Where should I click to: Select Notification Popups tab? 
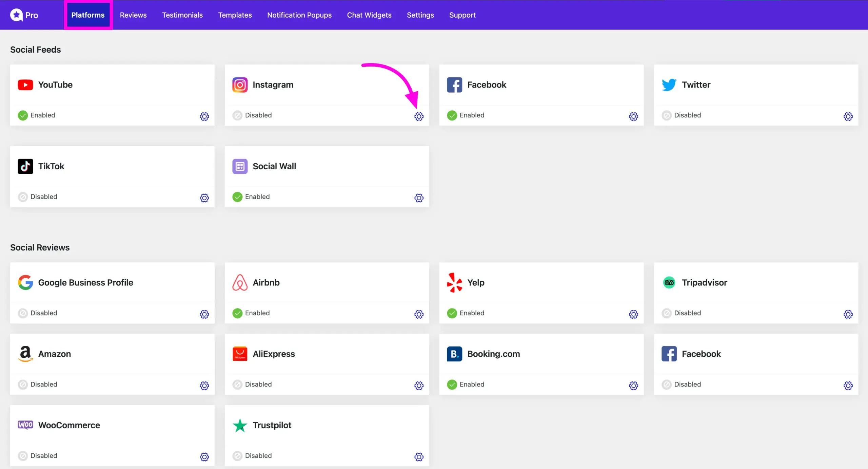[299, 15]
